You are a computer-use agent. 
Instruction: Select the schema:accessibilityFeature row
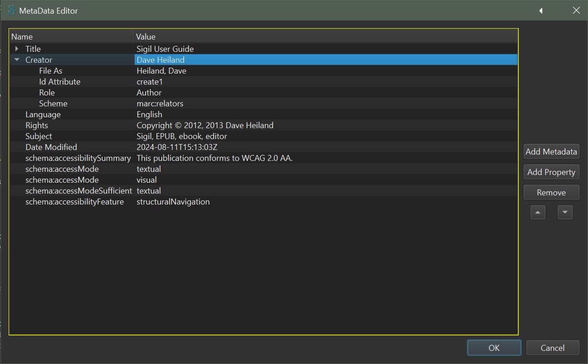[x=264, y=201]
